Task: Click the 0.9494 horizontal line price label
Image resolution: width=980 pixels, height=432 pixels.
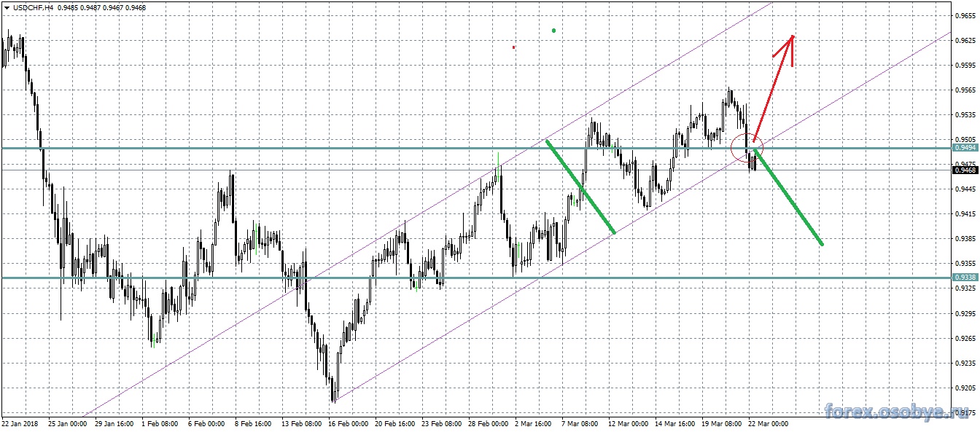Action: (965, 148)
